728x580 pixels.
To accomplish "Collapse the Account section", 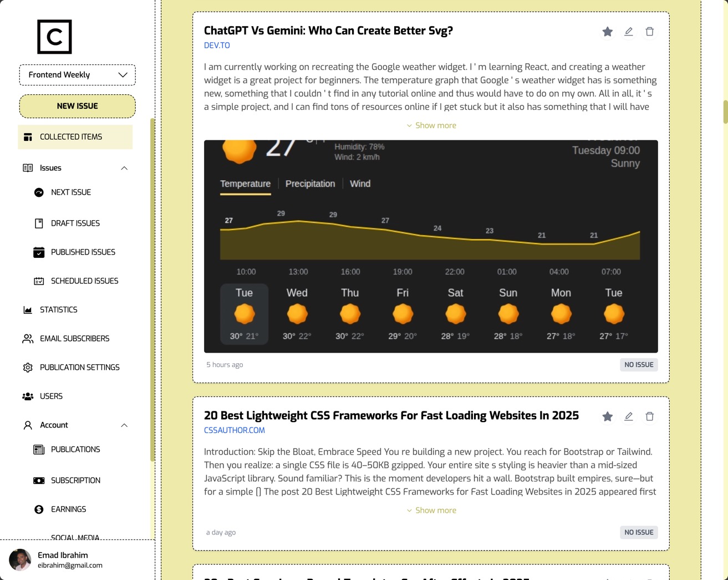I will (124, 425).
